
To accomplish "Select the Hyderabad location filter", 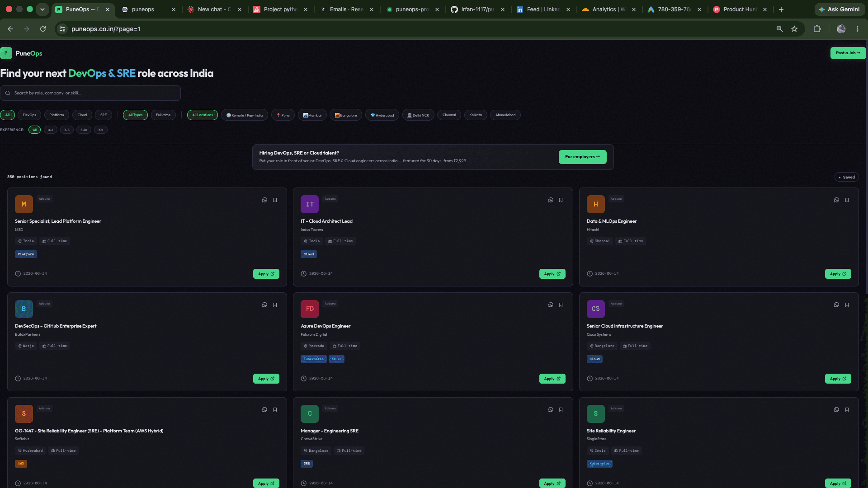I will [x=382, y=115].
